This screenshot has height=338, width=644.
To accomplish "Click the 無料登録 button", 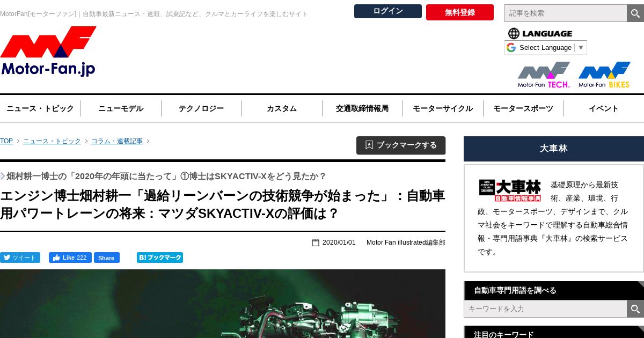I will pyautogui.click(x=460, y=12).
